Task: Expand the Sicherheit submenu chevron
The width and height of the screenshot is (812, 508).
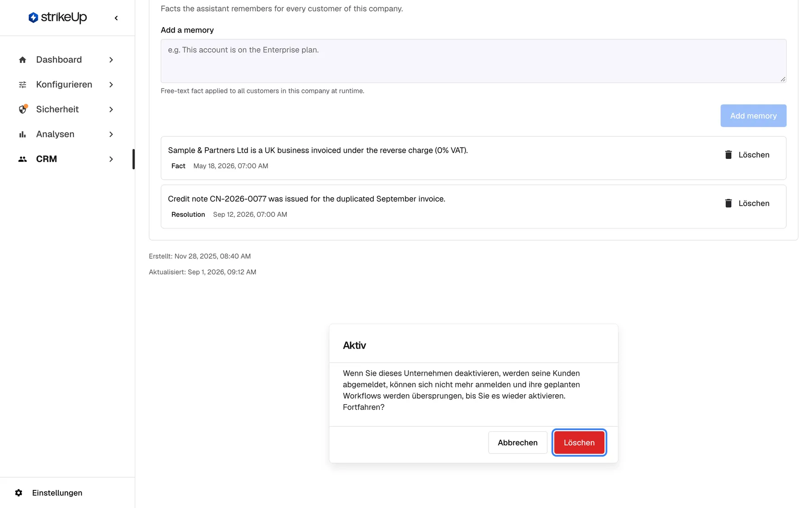Action: pyautogui.click(x=111, y=109)
